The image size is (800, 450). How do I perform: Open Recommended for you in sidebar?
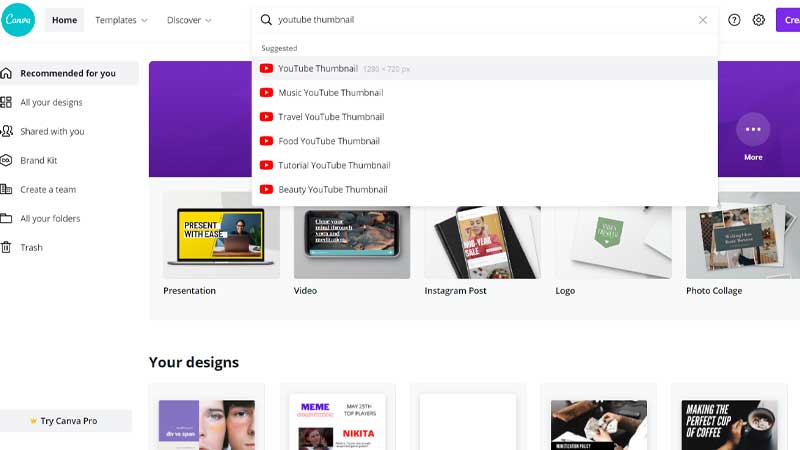68,73
